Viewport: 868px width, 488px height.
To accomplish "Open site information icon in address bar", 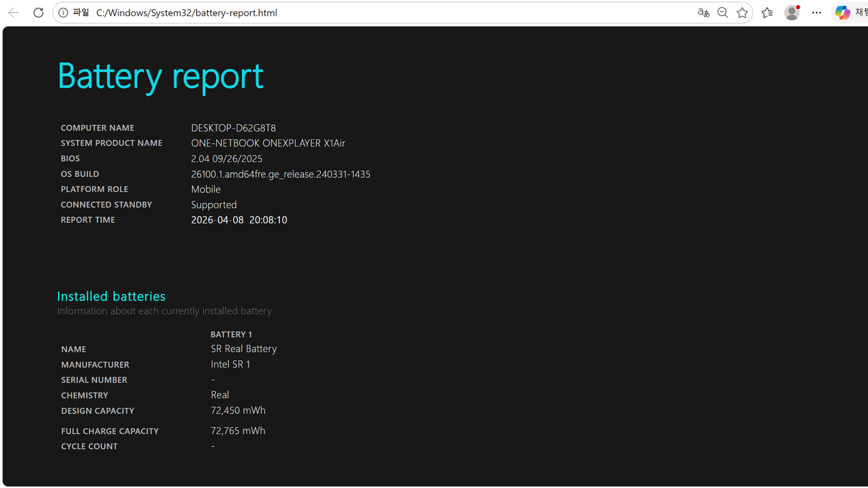I will 63,12.
